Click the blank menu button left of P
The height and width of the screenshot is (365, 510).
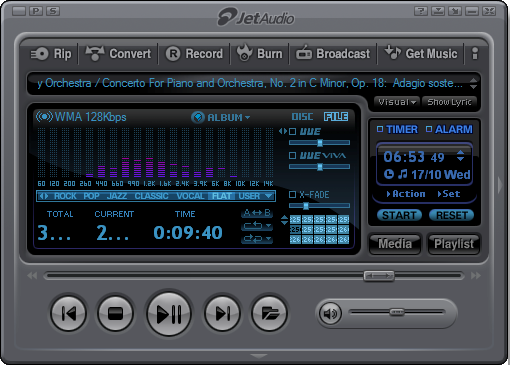(x=19, y=11)
